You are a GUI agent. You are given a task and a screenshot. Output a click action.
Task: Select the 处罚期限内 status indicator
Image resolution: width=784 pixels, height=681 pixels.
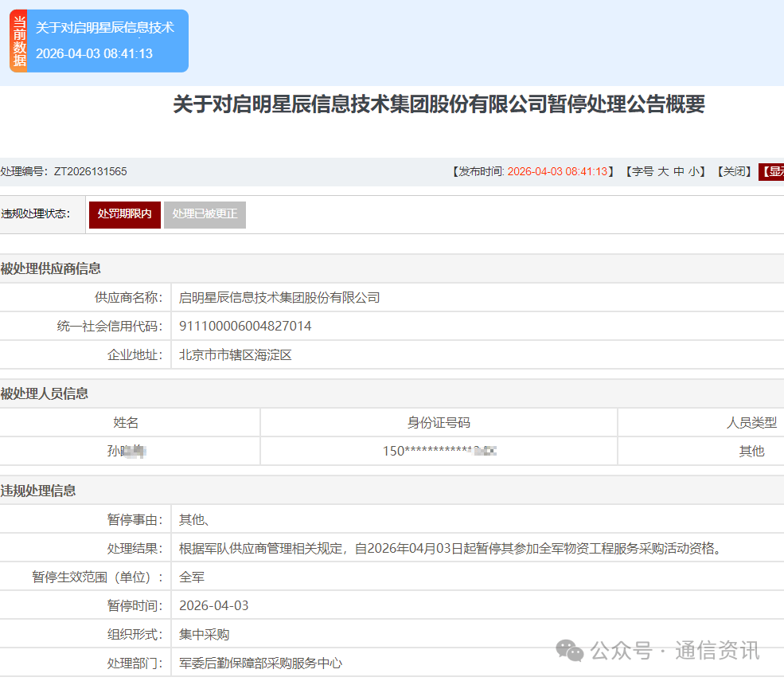(x=124, y=214)
